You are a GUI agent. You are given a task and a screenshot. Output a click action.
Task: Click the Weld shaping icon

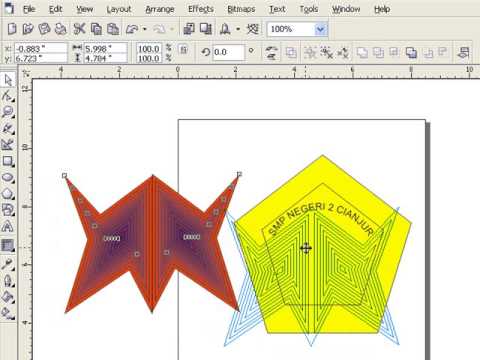(x=362, y=53)
